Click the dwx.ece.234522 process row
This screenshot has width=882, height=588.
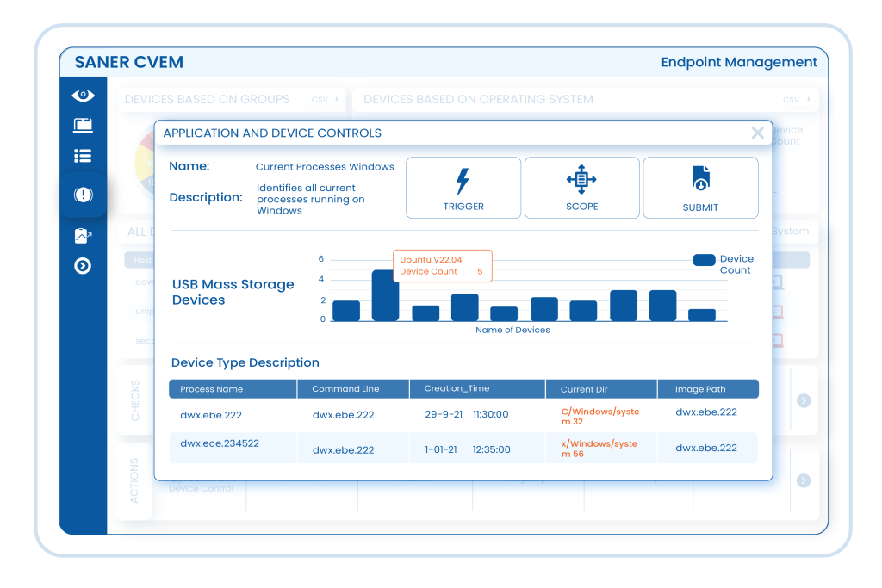(220, 444)
